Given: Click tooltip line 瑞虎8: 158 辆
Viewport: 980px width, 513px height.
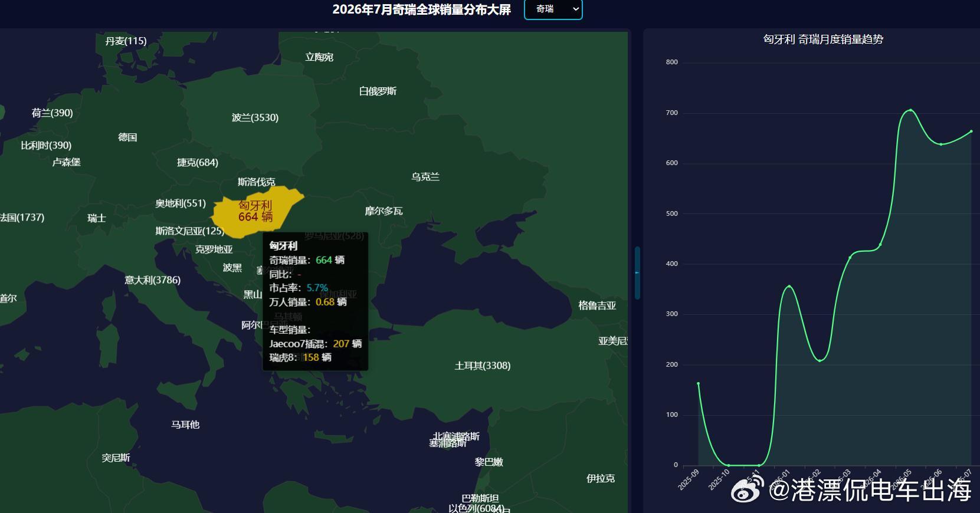Looking at the screenshot, I should [300, 357].
